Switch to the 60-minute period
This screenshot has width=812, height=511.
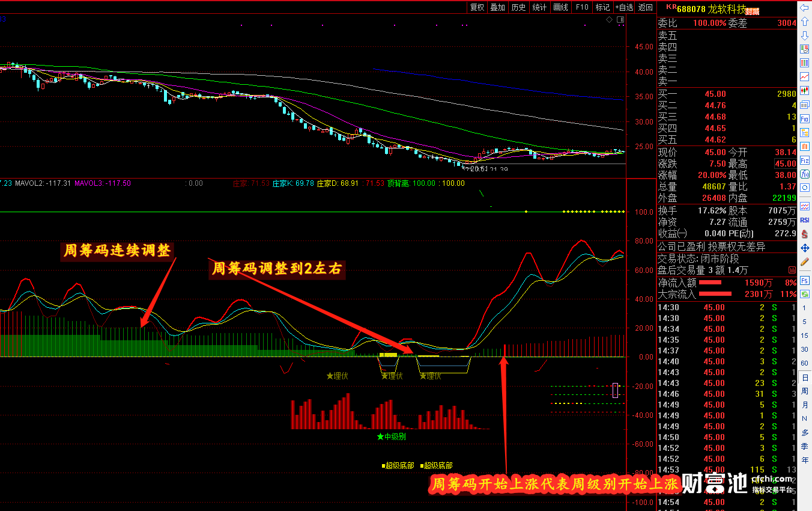point(805,363)
